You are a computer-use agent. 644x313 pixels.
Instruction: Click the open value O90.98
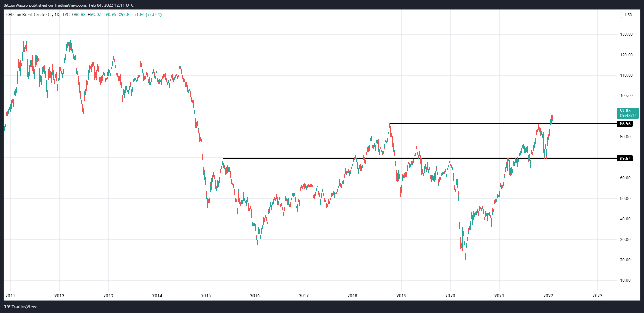(79, 15)
